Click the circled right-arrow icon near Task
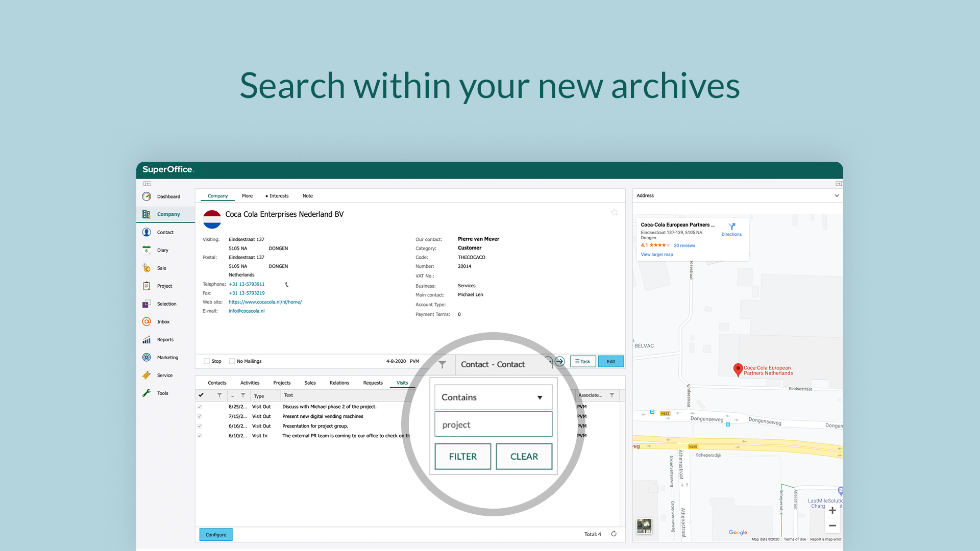The width and height of the screenshot is (980, 551). [x=560, y=361]
